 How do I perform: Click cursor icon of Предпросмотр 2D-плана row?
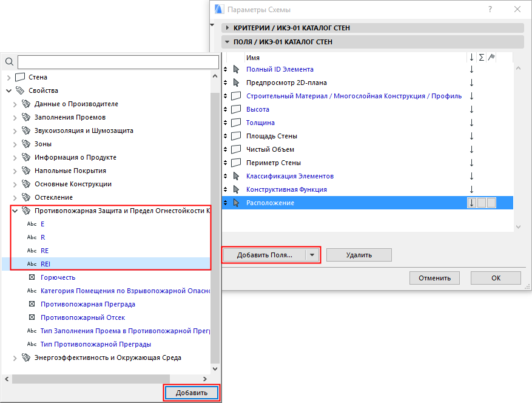coord(236,83)
